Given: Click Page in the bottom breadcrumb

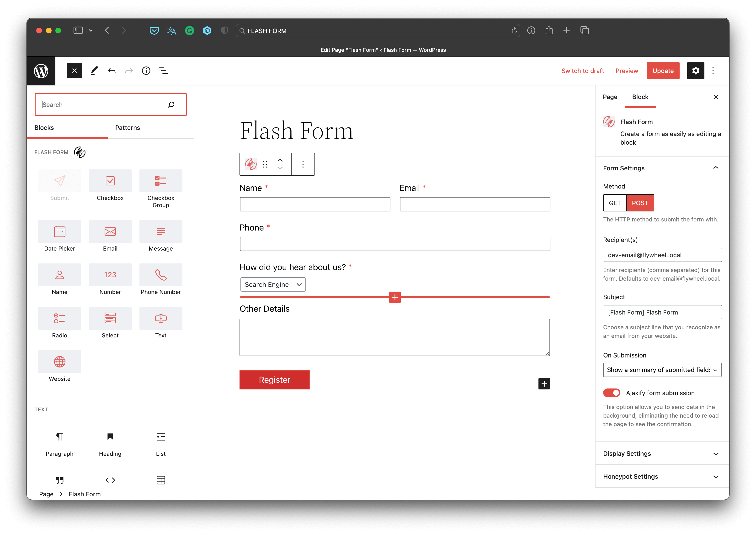Looking at the screenshot, I should pos(46,494).
